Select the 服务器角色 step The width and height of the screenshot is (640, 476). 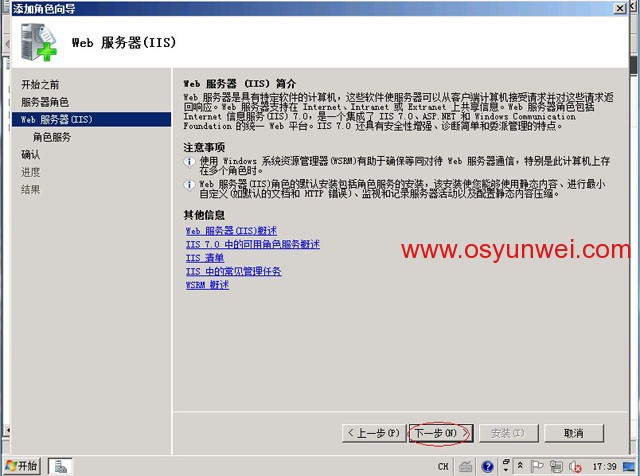click(x=45, y=102)
